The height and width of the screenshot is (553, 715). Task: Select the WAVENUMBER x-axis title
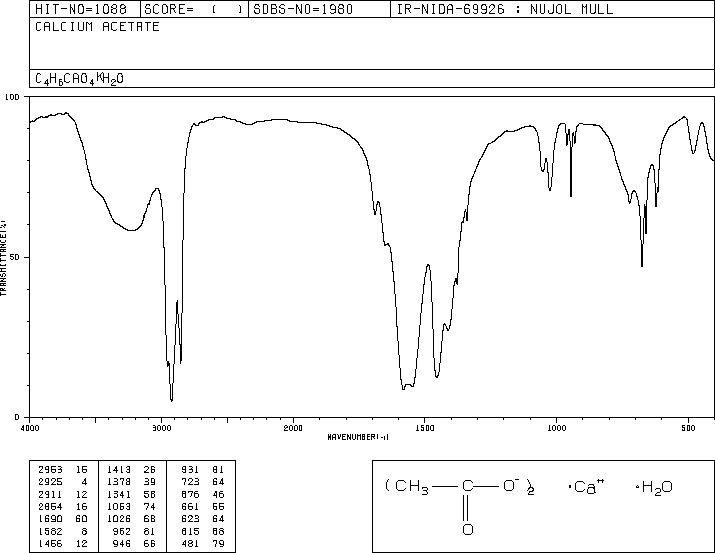pyautogui.click(x=358, y=437)
